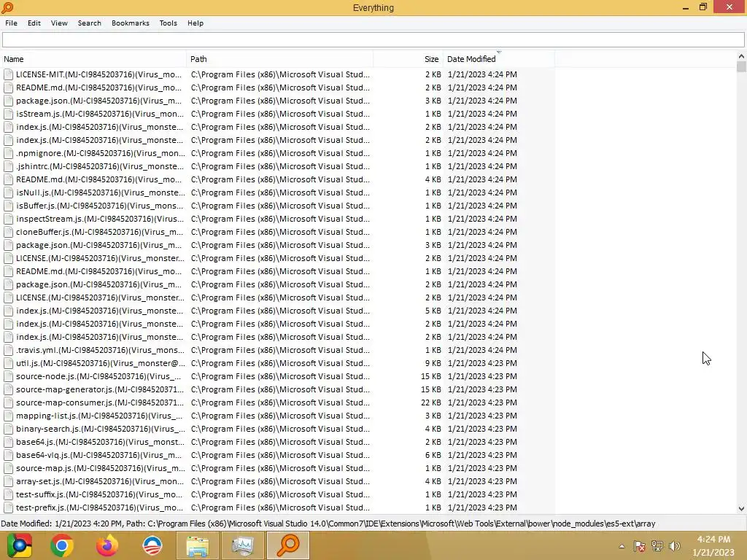Select the file icon of base64-vlq.js
Screen dimensions: 747x560
point(8,455)
